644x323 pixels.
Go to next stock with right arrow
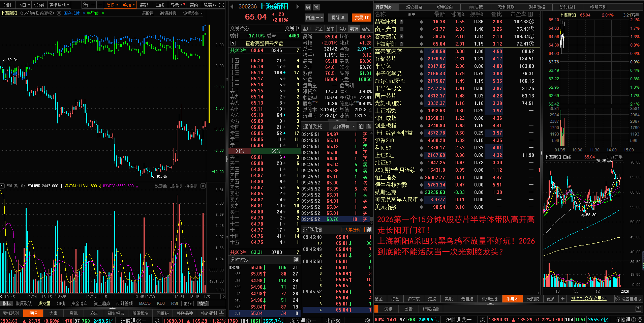click(298, 6)
